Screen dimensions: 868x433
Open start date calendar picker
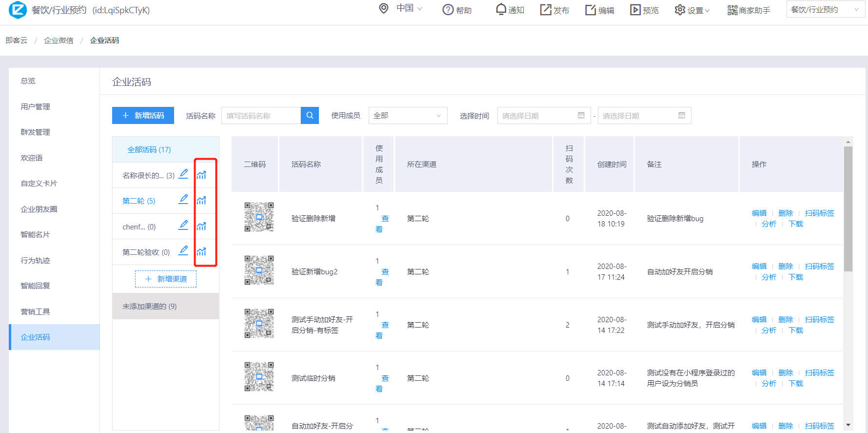[x=581, y=115]
